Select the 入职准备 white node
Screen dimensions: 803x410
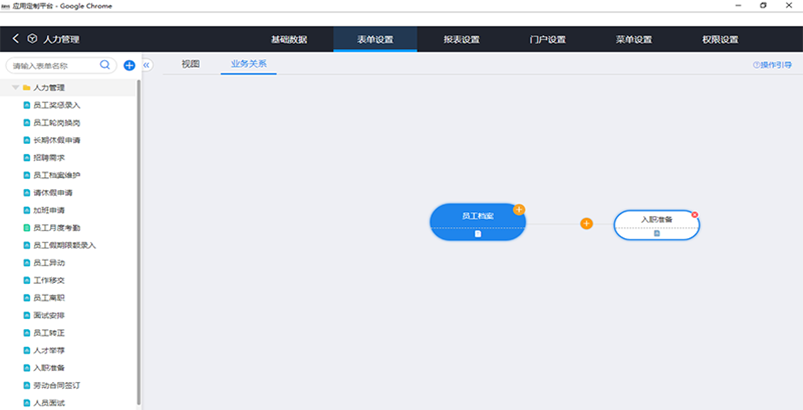pyautogui.click(x=657, y=225)
